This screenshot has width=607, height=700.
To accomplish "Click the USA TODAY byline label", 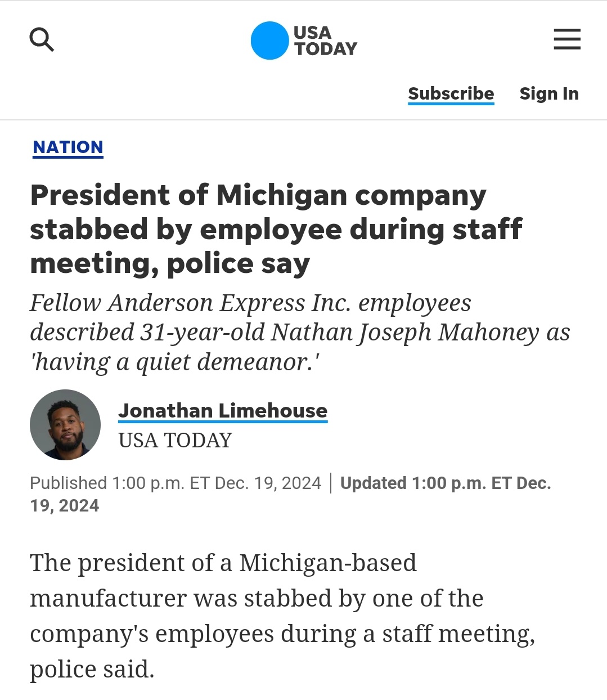I will tap(175, 440).
